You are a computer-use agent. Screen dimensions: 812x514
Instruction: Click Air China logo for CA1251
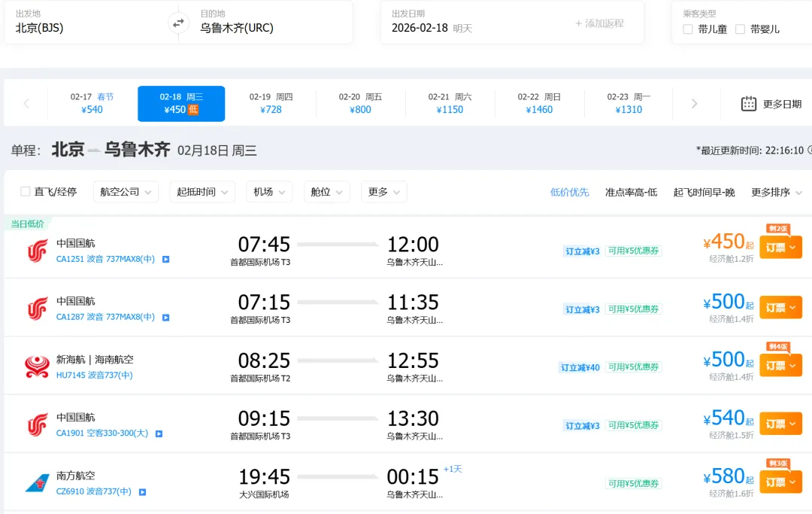coord(38,251)
